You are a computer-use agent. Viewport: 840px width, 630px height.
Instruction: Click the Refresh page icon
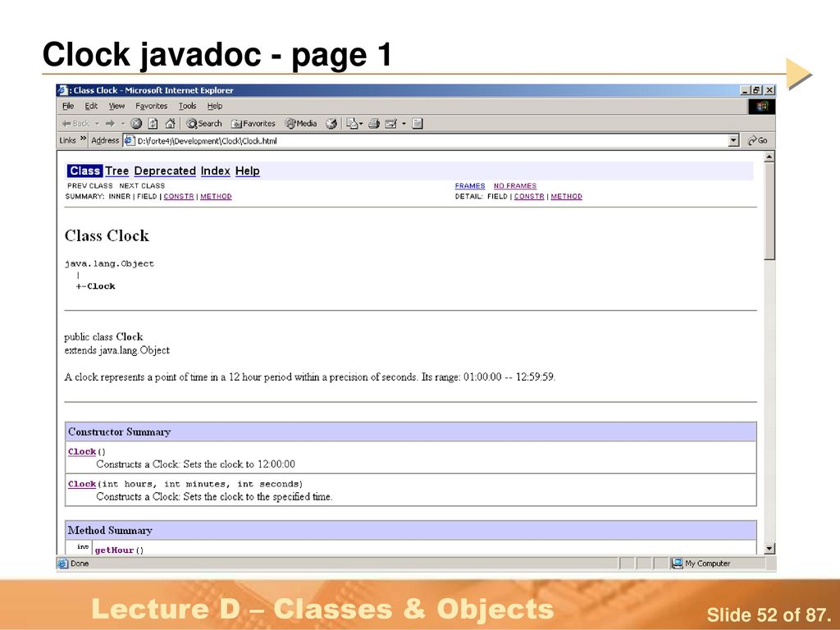tap(153, 124)
